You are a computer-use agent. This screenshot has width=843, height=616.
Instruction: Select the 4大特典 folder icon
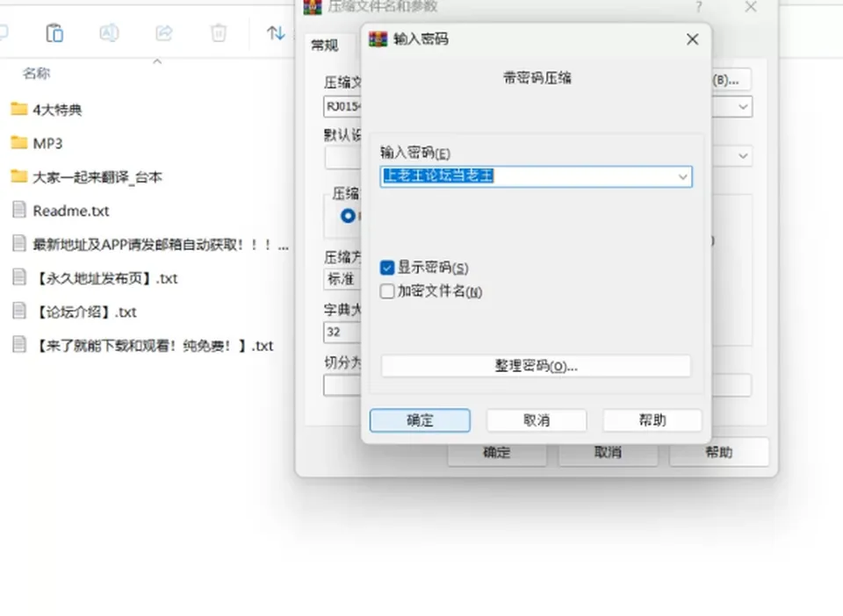18,109
